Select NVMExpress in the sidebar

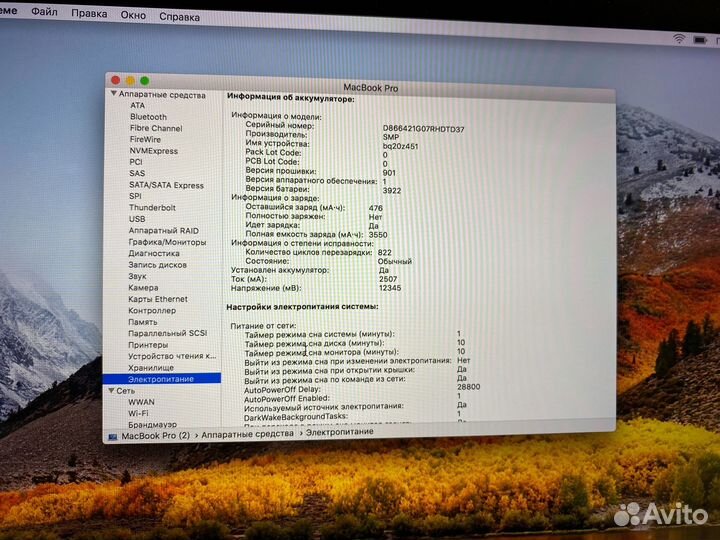point(153,151)
